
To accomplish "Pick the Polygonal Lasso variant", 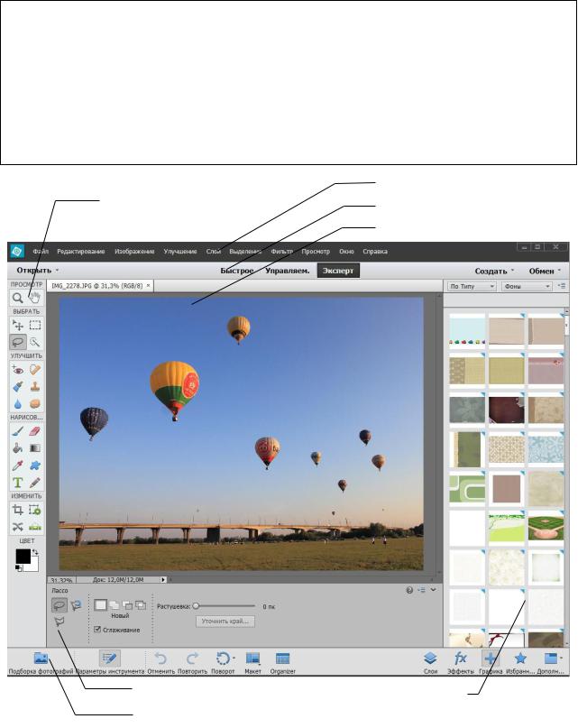I will (60, 622).
